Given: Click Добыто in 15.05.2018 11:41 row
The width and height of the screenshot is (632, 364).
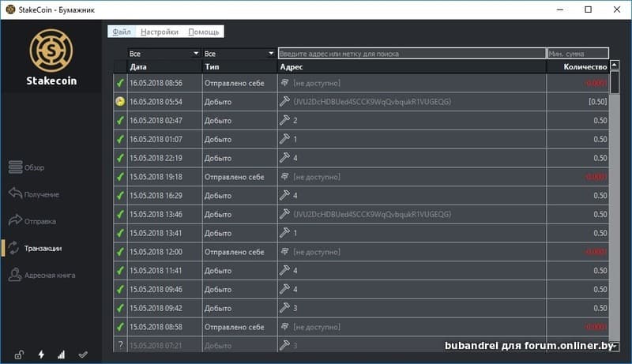Looking at the screenshot, I should coord(218,271).
